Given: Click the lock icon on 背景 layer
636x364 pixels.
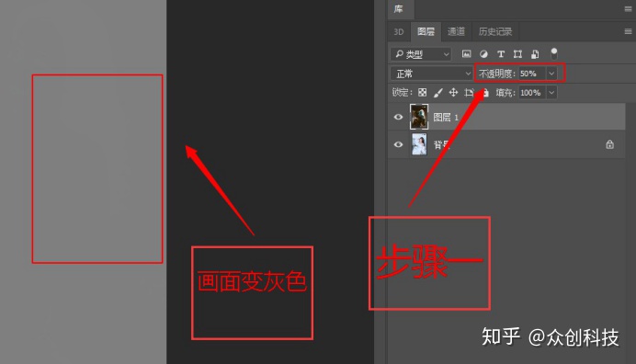Looking at the screenshot, I should [x=609, y=144].
